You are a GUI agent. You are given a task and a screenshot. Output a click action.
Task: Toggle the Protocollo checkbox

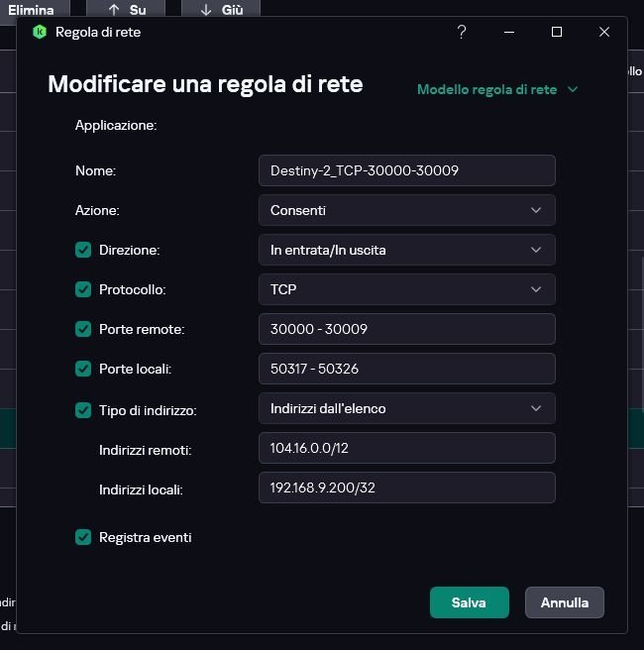tap(83, 289)
